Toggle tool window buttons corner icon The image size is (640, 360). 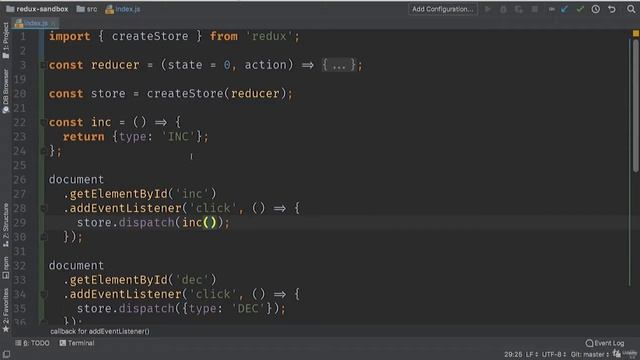pos(6,355)
